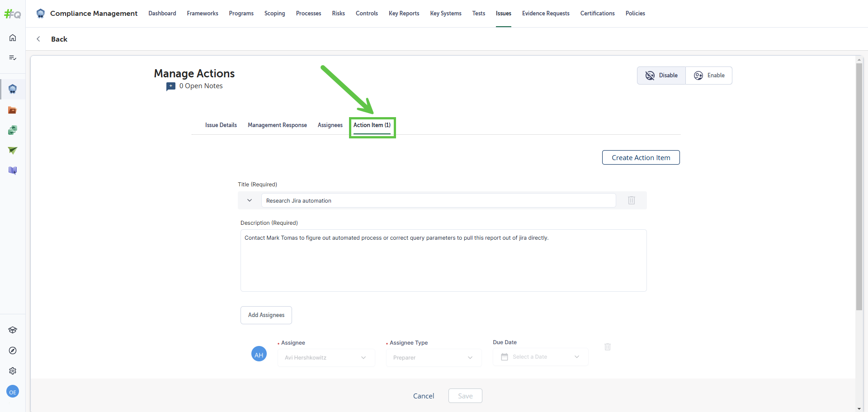This screenshot has height=412, width=868.
Task: Delete the Research Jira automation action item
Action: coord(632,200)
